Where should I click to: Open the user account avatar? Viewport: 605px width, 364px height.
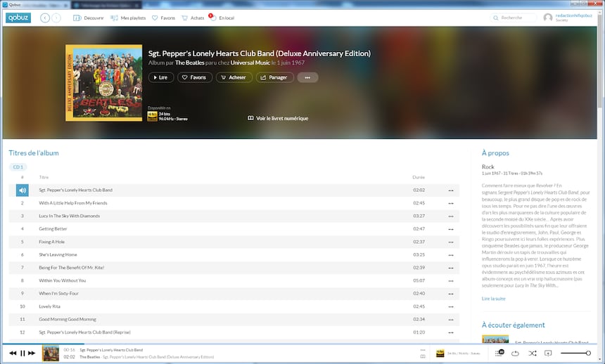coord(548,18)
